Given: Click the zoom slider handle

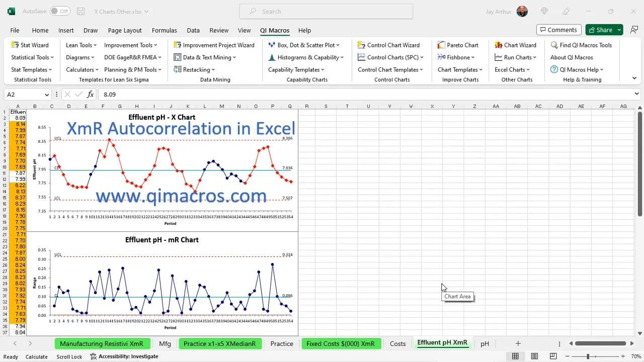Looking at the screenshot, I should tap(588, 356).
